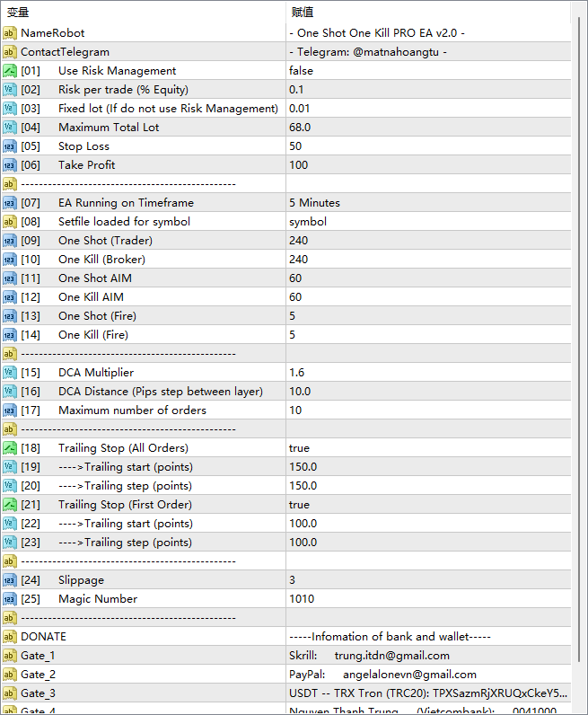Click the double-type icon for DCA Distance
Screen dimensions: 588x715
click(x=10, y=392)
